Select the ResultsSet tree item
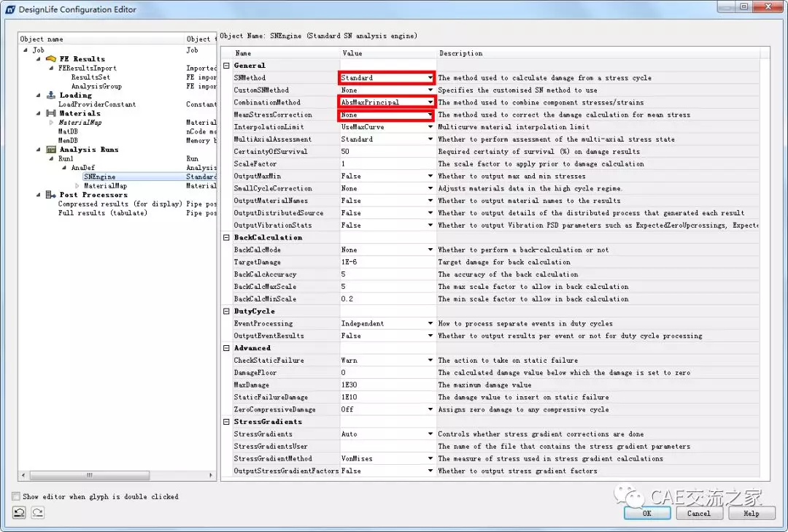 pyautogui.click(x=90, y=77)
